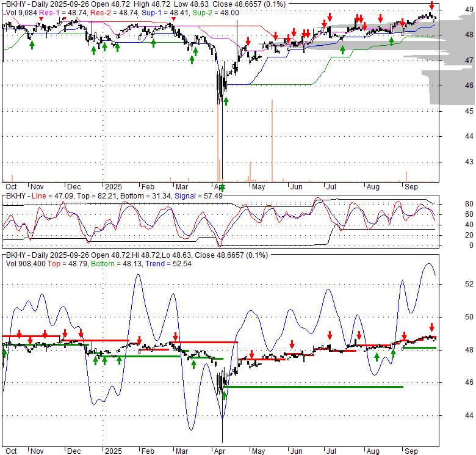Click the 'Line = 47.09' oscillator legend
The width and height of the screenshot is (476, 455).
click(x=52, y=196)
